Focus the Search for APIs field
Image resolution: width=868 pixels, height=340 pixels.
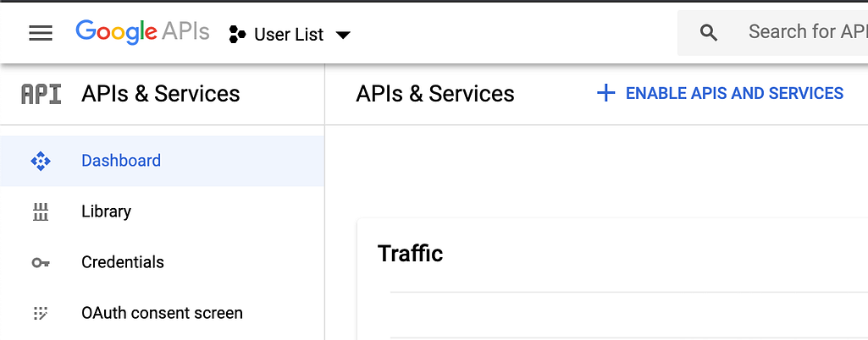pos(773,33)
